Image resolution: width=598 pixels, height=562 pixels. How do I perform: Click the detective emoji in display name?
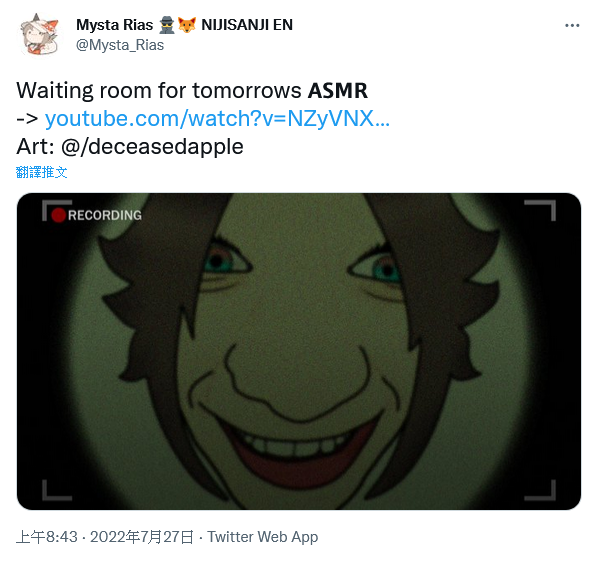coord(166,25)
